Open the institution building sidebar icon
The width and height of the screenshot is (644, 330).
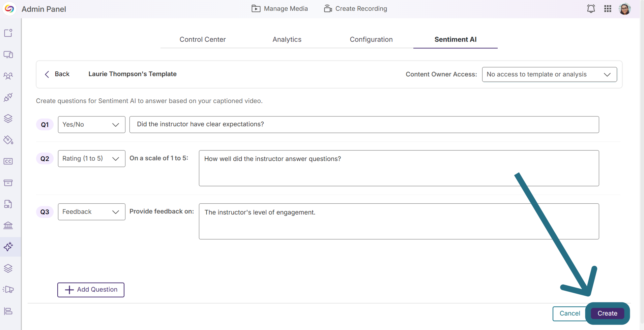click(x=8, y=225)
